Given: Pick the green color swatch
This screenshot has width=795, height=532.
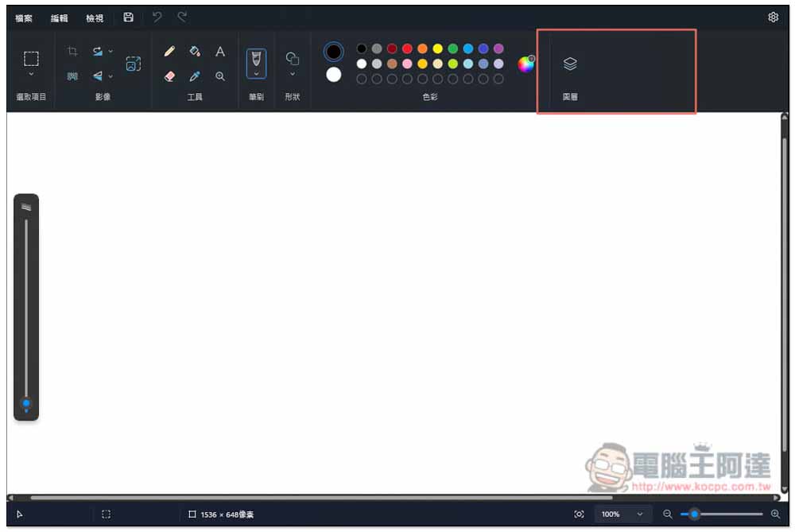Looking at the screenshot, I should [x=453, y=49].
